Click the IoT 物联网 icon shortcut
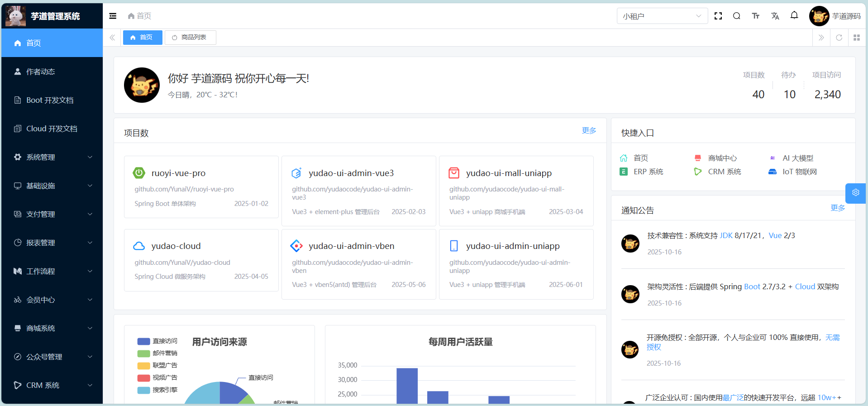Viewport: 868px width, 406px height. (x=773, y=172)
